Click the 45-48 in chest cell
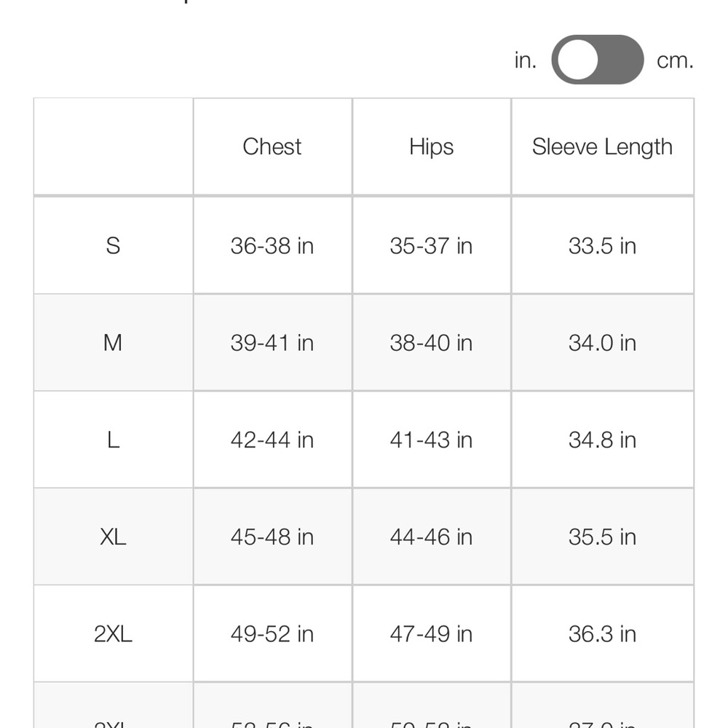Screen dimensions: 728x728 [272, 537]
